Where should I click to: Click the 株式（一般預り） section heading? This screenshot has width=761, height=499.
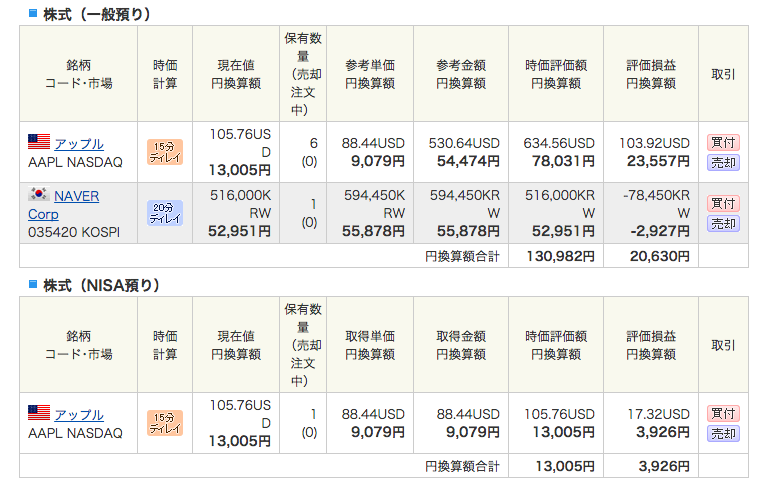(x=97, y=14)
